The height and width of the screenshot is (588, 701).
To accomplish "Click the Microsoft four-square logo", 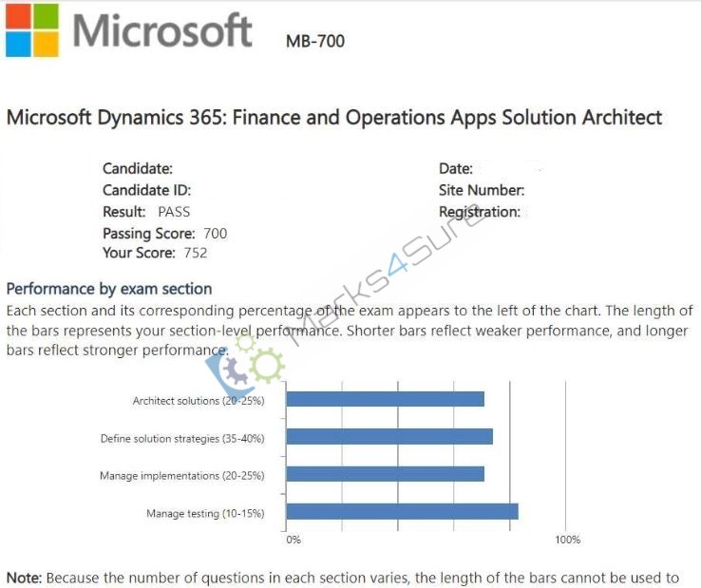I will pyautogui.click(x=32, y=30).
